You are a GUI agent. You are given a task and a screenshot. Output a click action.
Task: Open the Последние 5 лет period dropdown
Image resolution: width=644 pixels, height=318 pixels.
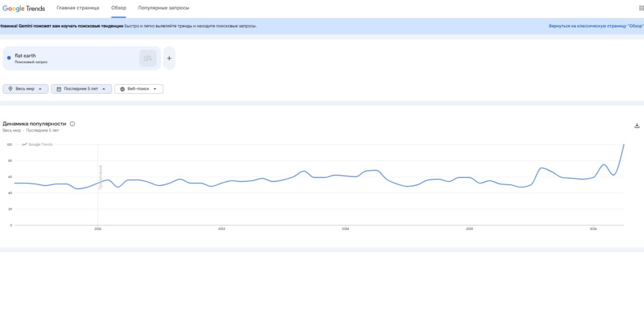pyautogui.click(x=82, y=89)
